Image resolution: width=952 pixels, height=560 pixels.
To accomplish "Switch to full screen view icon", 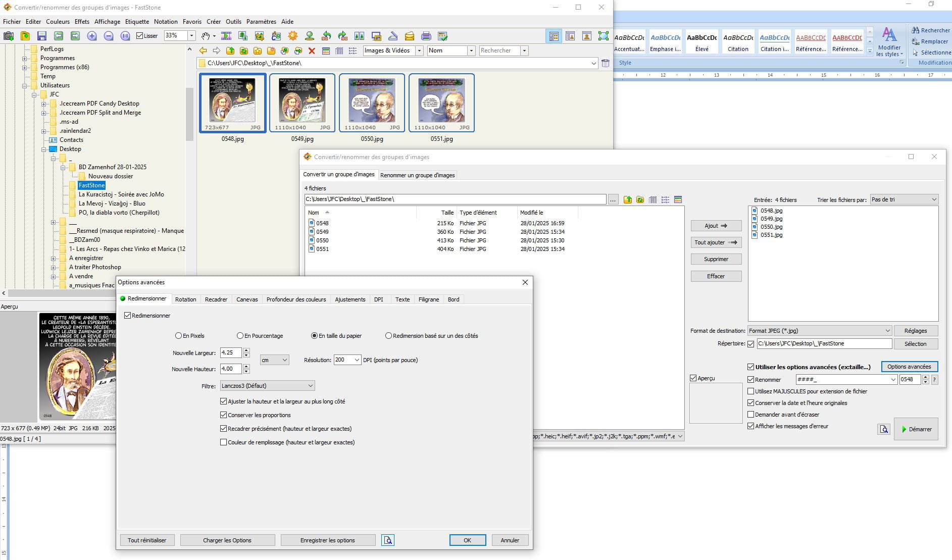I will click(604, 36).
